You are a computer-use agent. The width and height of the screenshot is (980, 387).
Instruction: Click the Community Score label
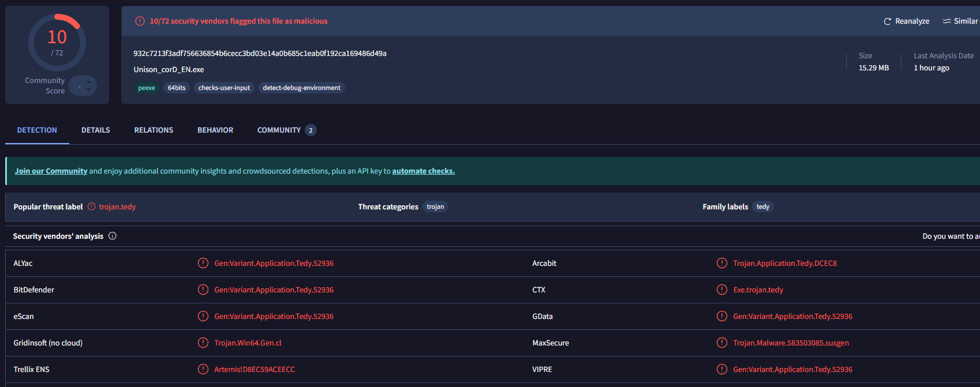(x=45, y=86)
